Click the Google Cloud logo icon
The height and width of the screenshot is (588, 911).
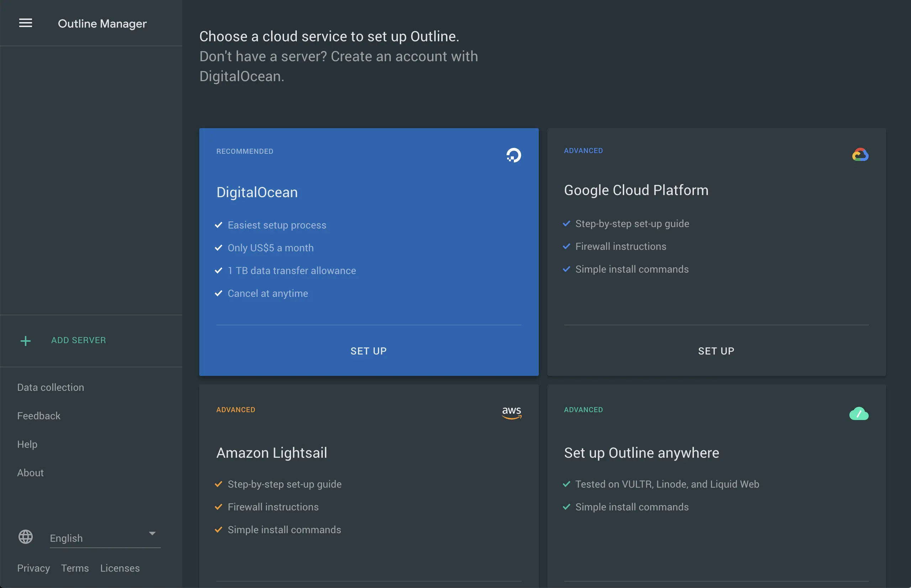point(860,154)
